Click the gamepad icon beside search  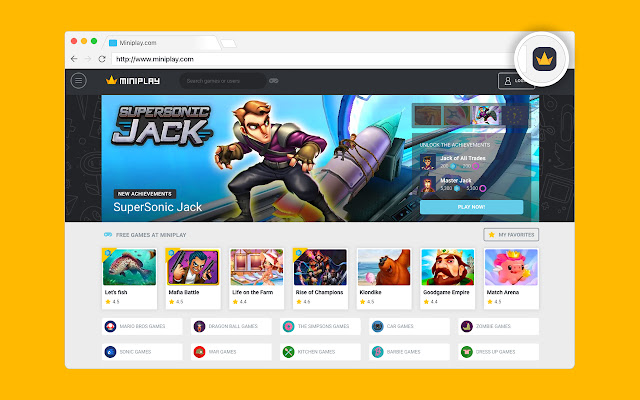click(274, 81)
